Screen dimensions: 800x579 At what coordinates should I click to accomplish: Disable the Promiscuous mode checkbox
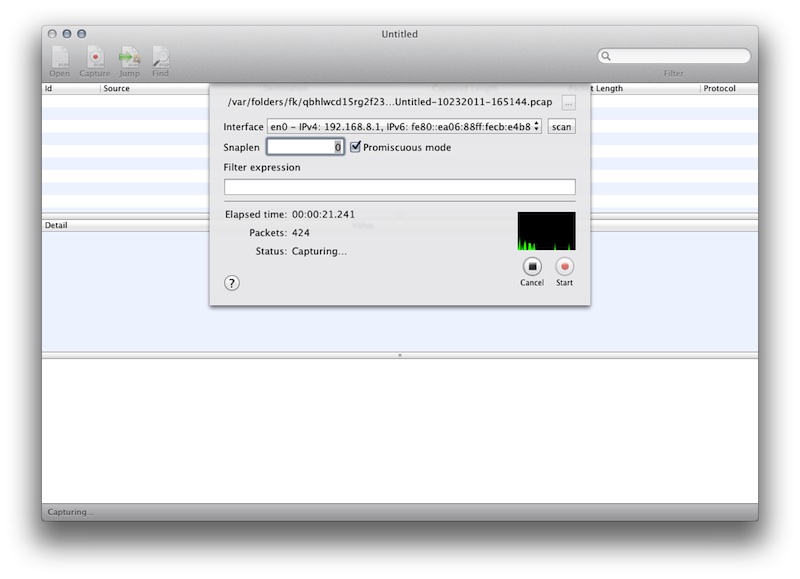pos(355,147)
